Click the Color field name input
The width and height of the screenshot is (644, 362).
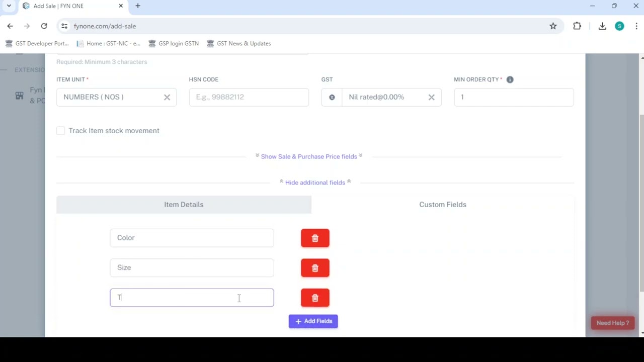coord(192,238)
